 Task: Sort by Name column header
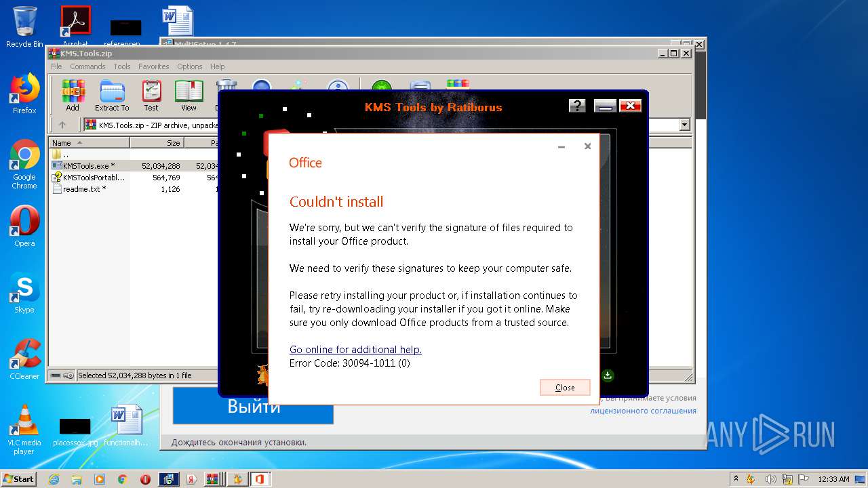tap(90, 143)
